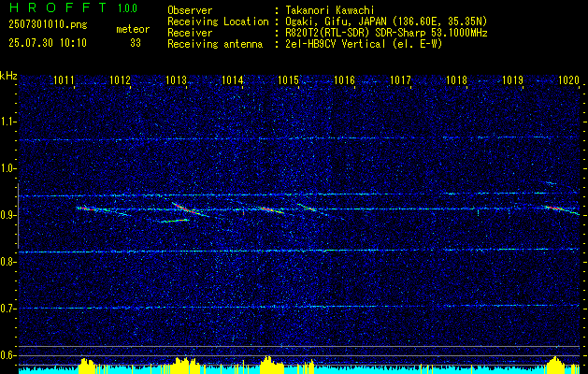Select the 1018 time axis label
The width and height of the screenshot is (588, 374).
(x=457, y=79)
